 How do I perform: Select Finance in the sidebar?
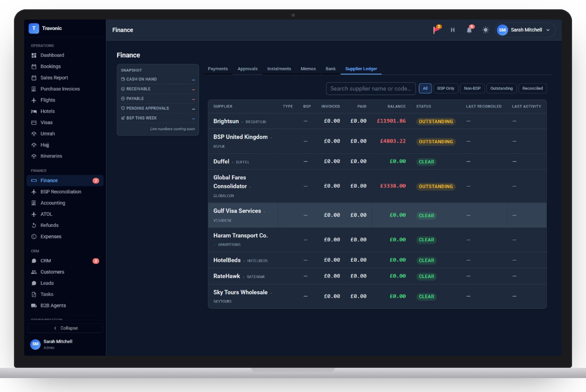tap(65, 180)
